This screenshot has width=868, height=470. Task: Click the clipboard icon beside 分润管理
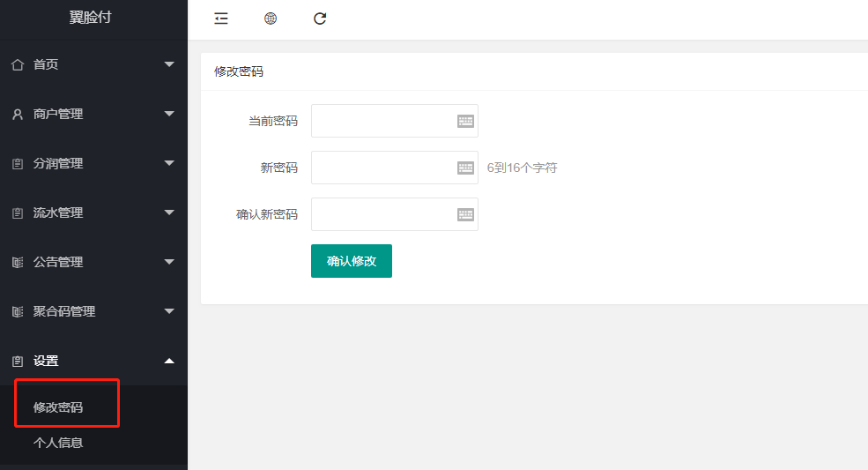click(18, 163)
